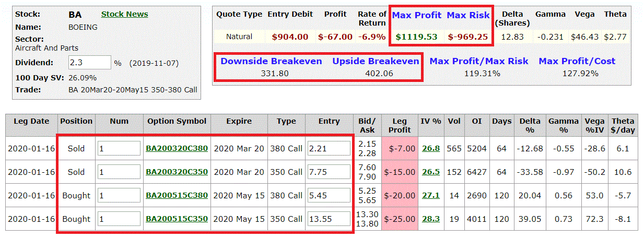Open option symbol BA200320C380
Image resolution: width=644 pixels, height=238 pixels.
(x=177, y=148)
